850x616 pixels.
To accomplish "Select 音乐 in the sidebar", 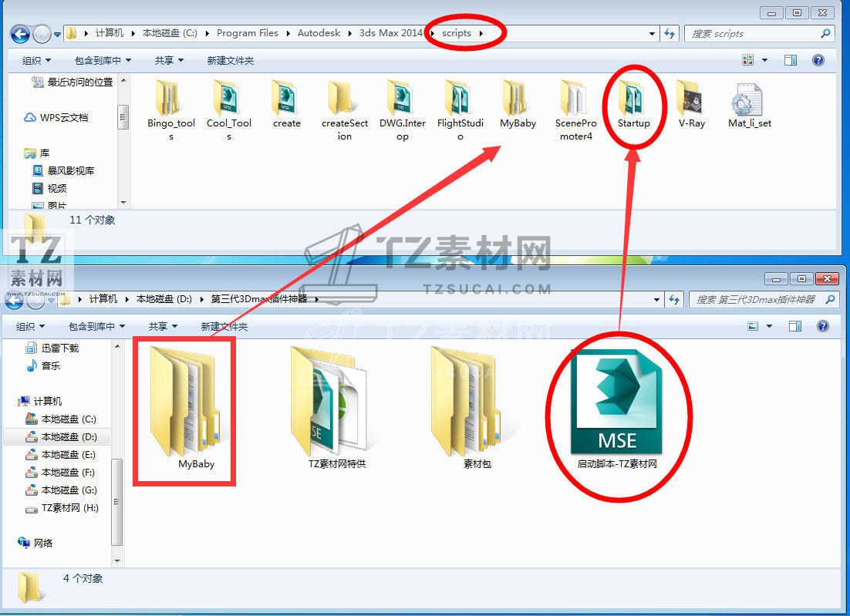I will pyautogui.click(x=43, y=365).
